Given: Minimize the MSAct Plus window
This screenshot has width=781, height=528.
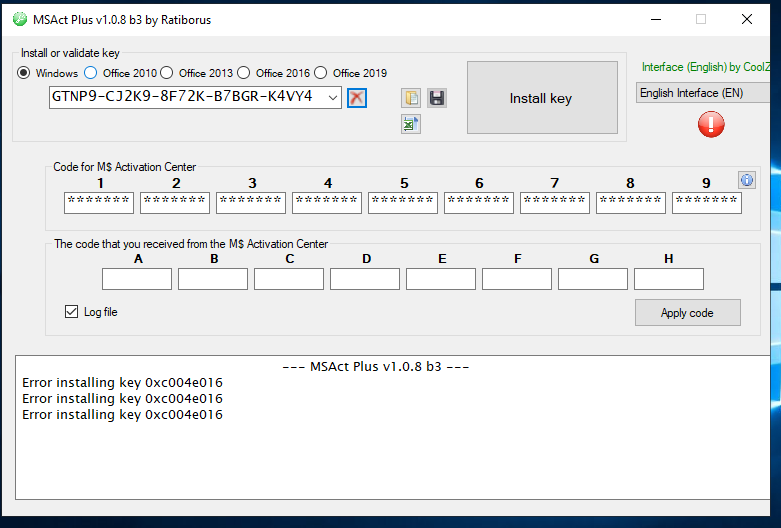Looking at the screenshot, I should pyautogui.click(x=656, y=19).
